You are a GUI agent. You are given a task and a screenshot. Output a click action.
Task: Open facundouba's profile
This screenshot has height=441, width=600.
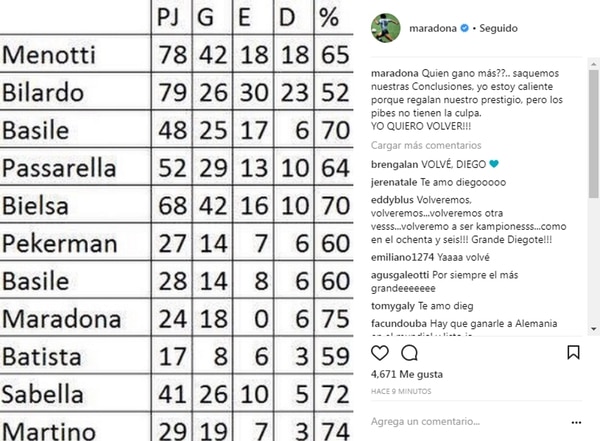pyautogui.click(x=399, y=323)
